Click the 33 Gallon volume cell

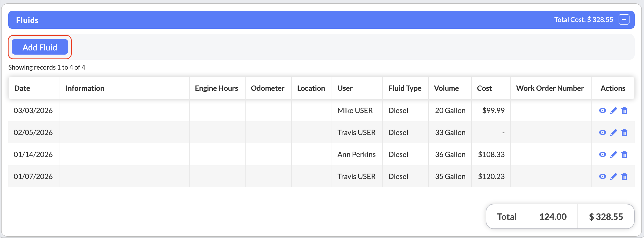tap(450, 132)
